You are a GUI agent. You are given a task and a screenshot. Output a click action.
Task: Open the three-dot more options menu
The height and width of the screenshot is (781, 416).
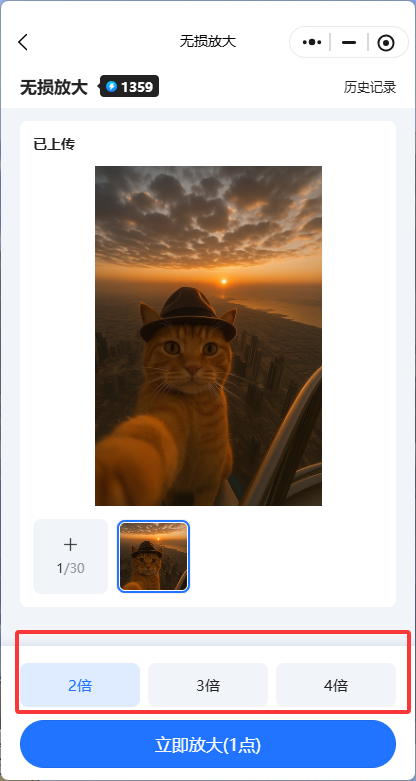point(312,42)
